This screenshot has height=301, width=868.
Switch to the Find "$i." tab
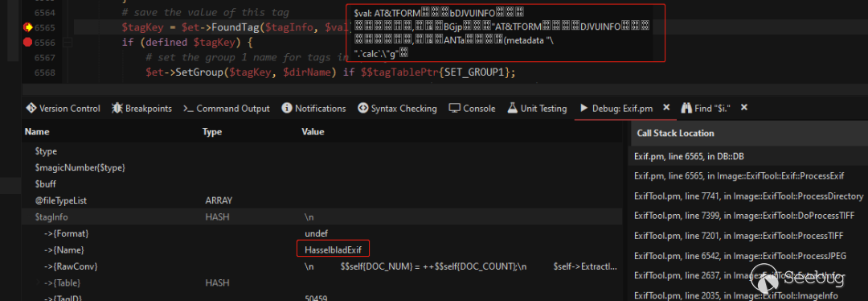pyautogui.click(x=706, y=109)
